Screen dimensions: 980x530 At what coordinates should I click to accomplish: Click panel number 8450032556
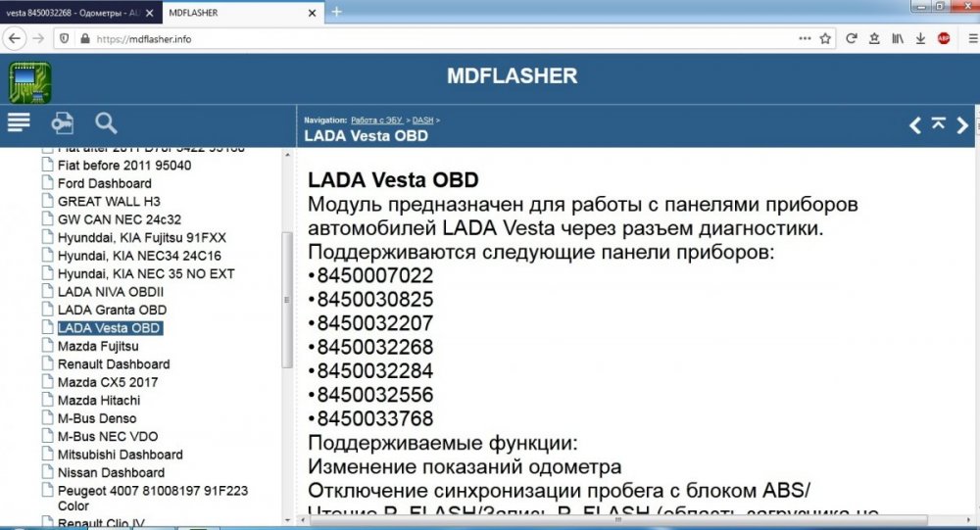(375, 395)
